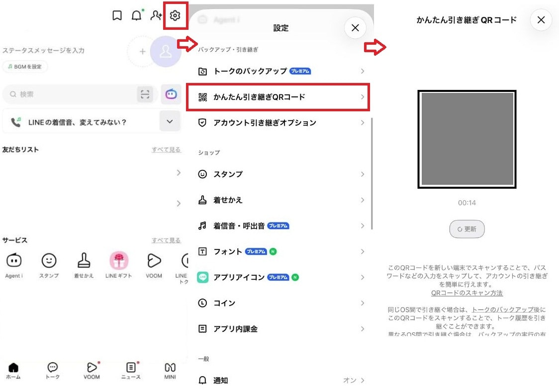Click chevron on コイン row
The image size is (559, 392).
pos(362,303)
